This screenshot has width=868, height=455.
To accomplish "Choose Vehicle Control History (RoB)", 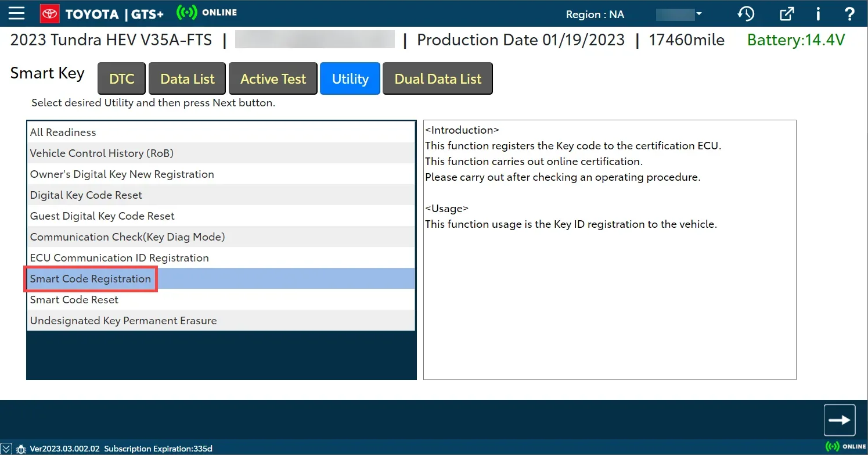I will pyautogui.click(x=221, y=153).
